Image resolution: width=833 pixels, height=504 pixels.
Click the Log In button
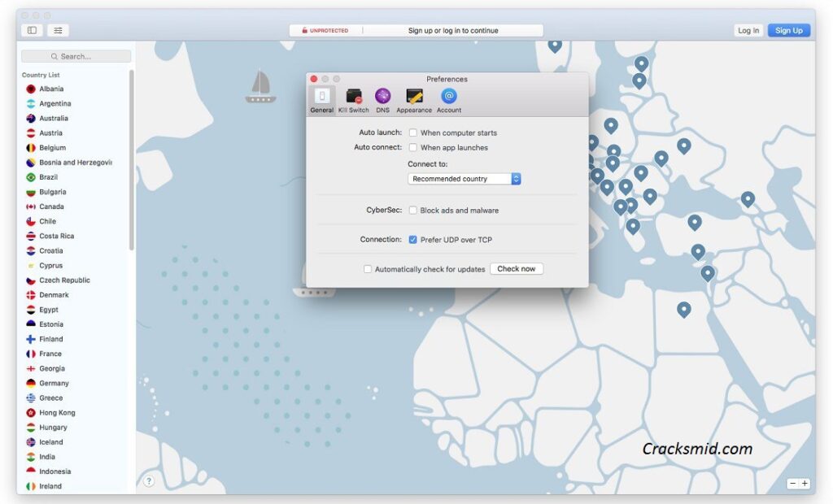pyautogui.click(x=748, y=30)
